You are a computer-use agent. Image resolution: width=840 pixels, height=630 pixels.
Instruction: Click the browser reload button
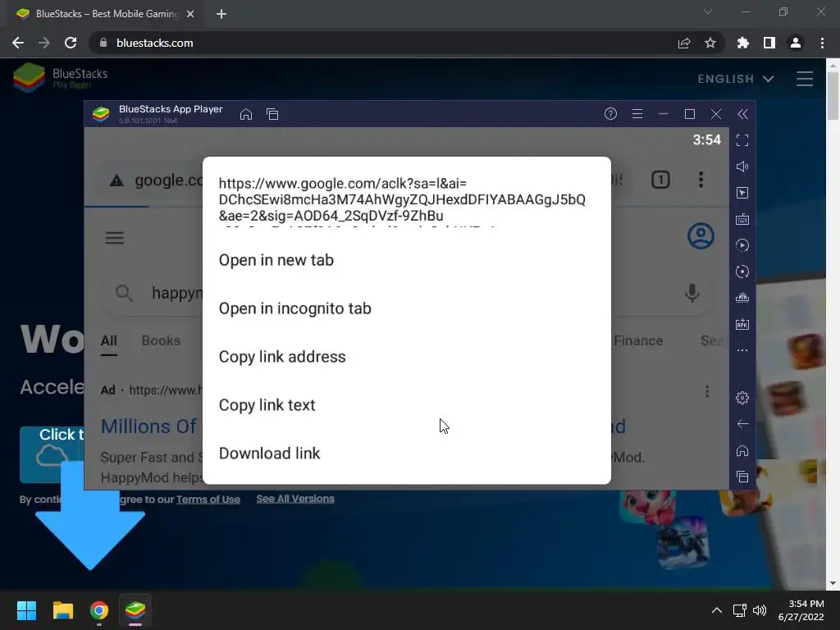[x=71, y=43]
